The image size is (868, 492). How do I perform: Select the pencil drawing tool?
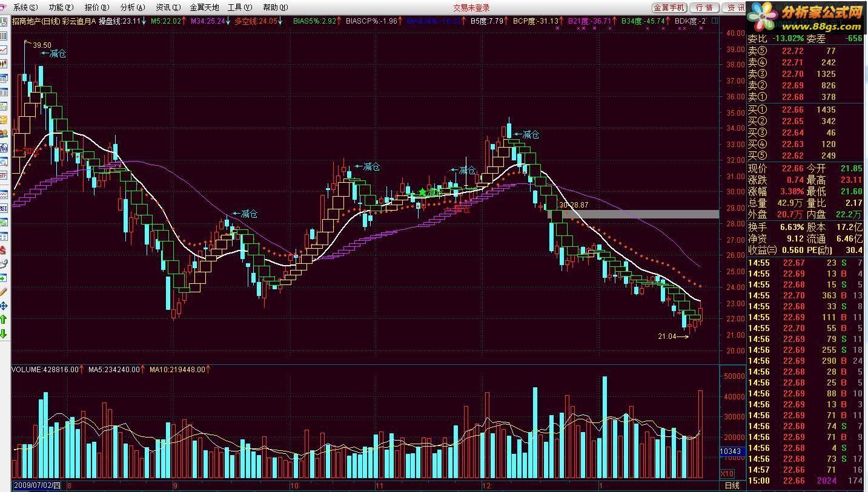4,293
